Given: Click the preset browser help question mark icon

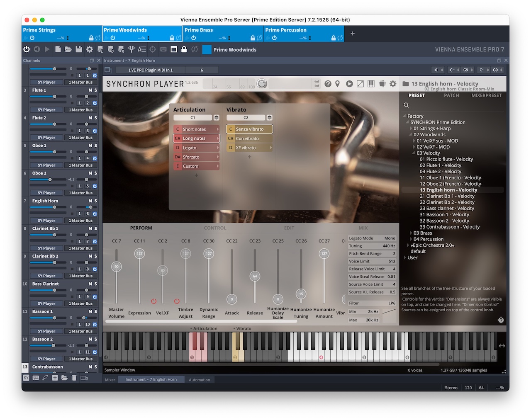Looking at the screenshot, I should click(501, 320).
